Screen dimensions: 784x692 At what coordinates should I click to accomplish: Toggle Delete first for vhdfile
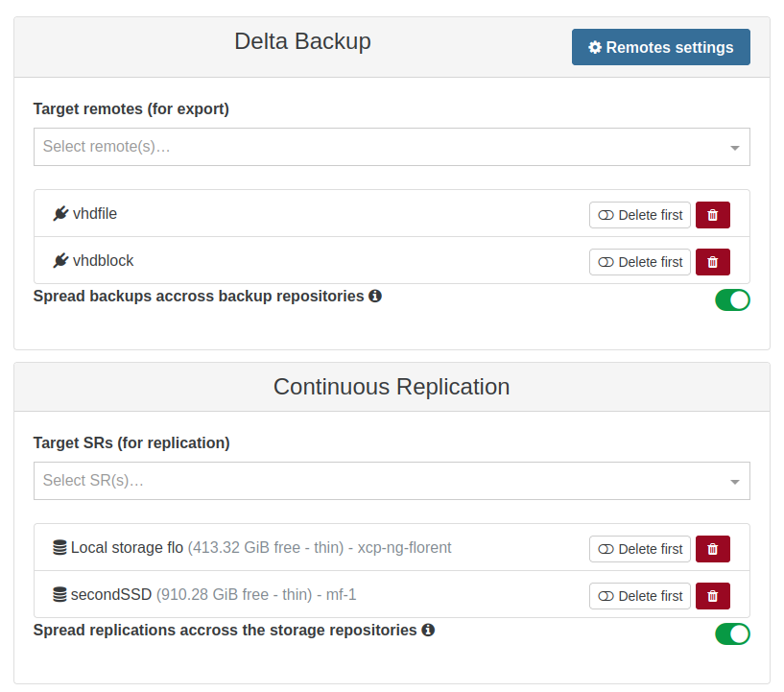point(639,215)
